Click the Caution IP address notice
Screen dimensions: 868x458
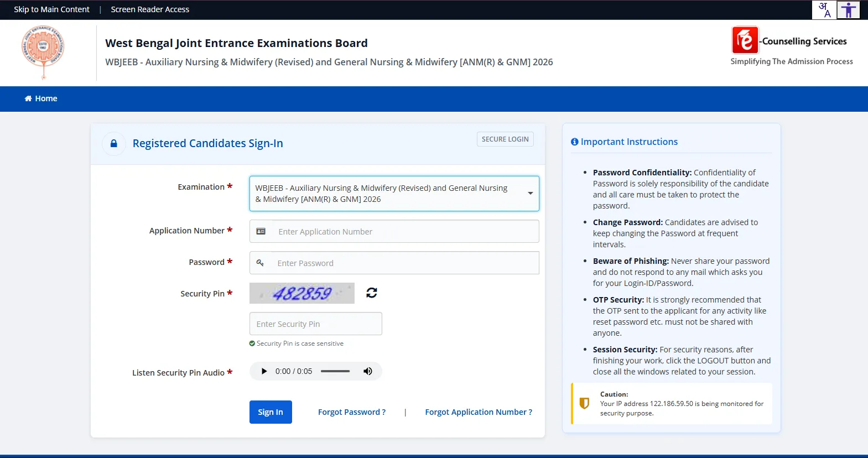click(x=672, y=404)
